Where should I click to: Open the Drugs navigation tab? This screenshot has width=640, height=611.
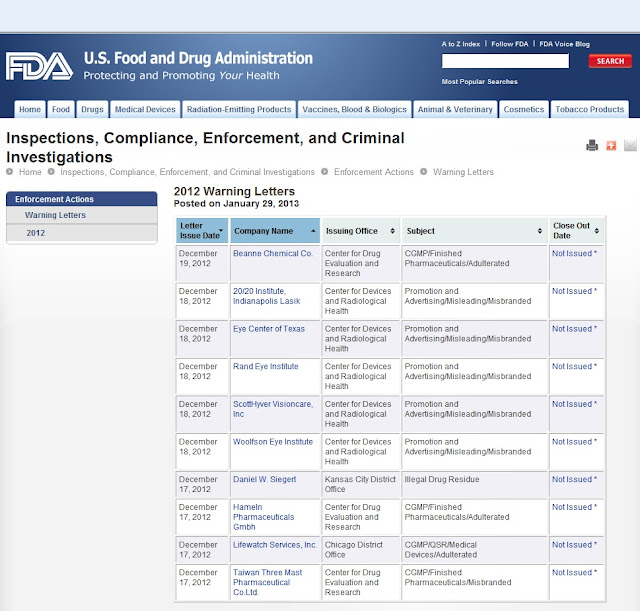92,109
